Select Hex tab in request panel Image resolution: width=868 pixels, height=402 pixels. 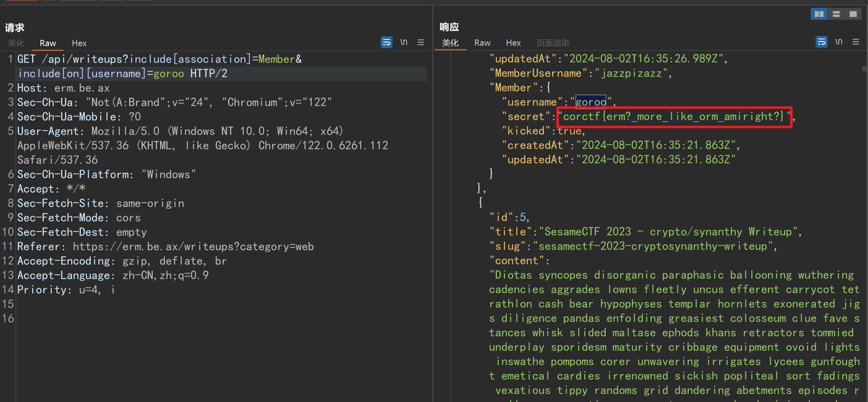pyautogui.click(x=79, y=43)
